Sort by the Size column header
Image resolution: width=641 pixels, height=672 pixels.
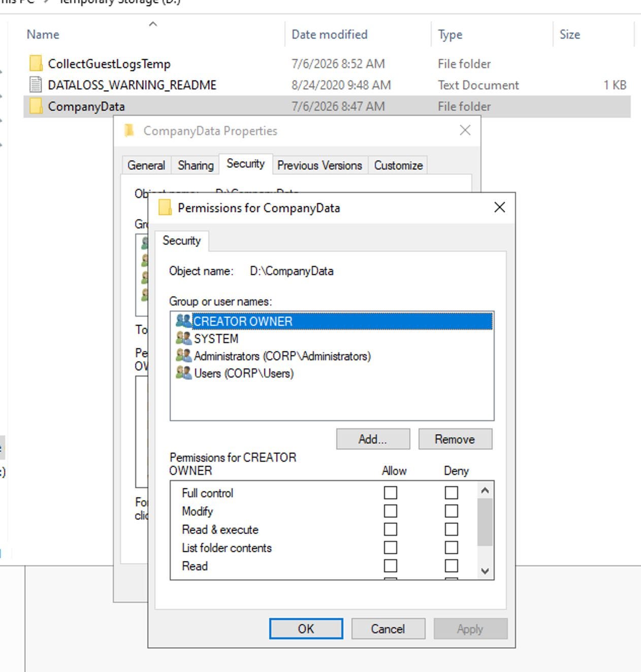pyautogui.click(x=570, y=35)
